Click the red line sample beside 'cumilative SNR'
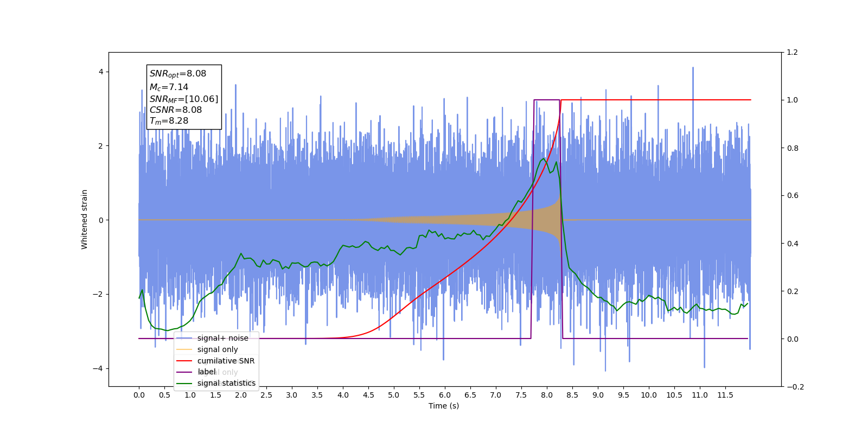 coord(184,361)
